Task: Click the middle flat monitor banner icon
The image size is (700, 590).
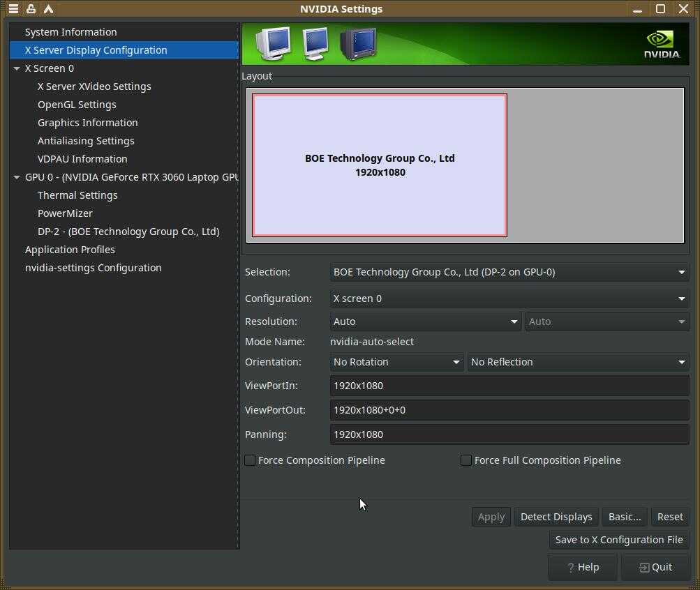Action: pos(315,44)
